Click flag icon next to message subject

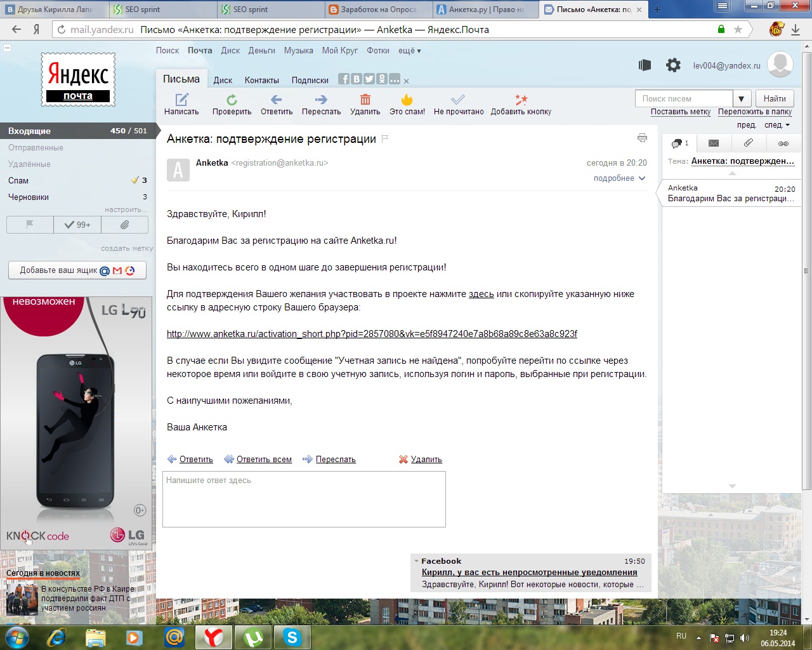click(x=385, y=138)
